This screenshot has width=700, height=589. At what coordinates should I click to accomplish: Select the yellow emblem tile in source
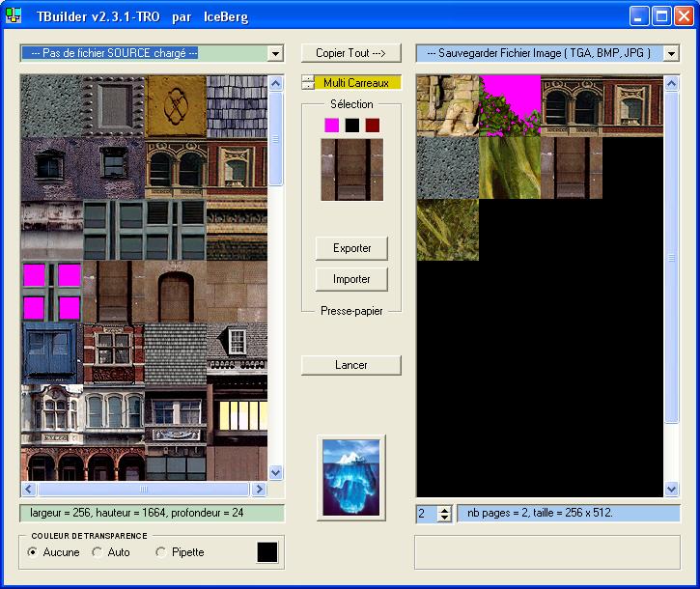pos(176,106)
